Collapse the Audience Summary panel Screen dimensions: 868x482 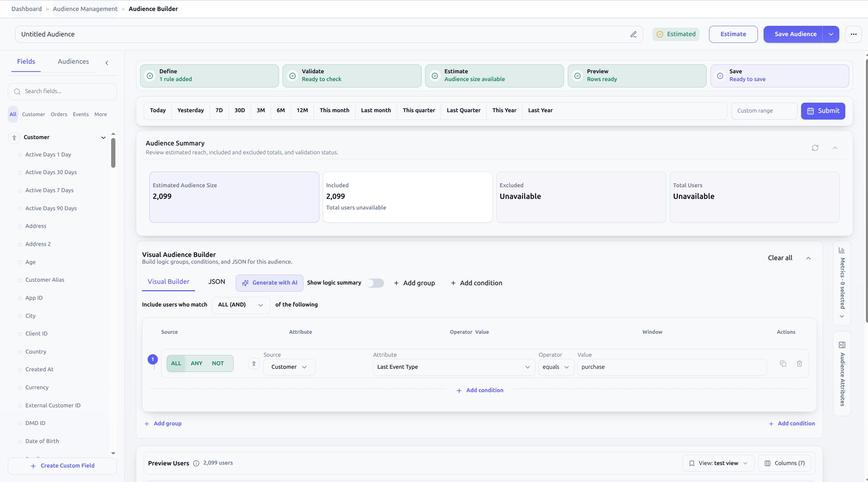coord(835,148)
